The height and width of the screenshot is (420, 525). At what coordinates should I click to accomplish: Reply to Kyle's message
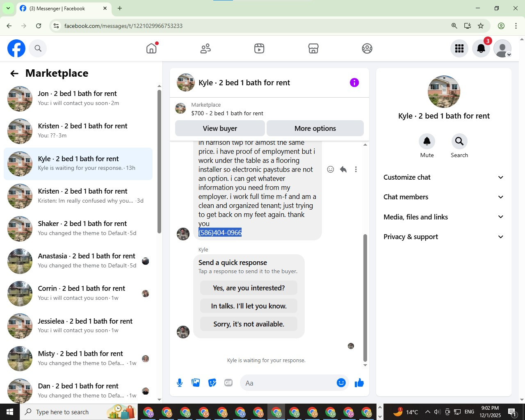343,169
